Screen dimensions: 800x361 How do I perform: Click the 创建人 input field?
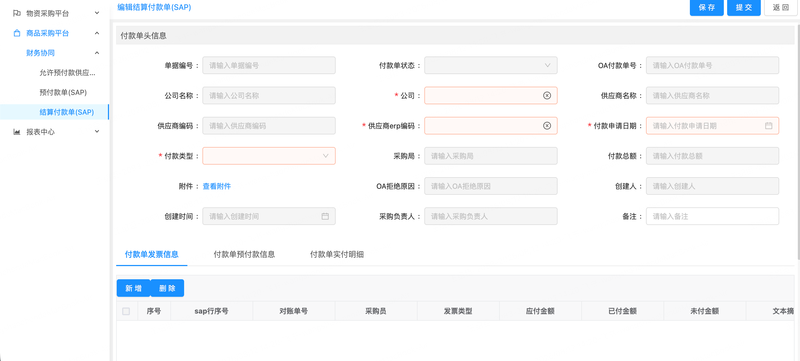[712, 186]
